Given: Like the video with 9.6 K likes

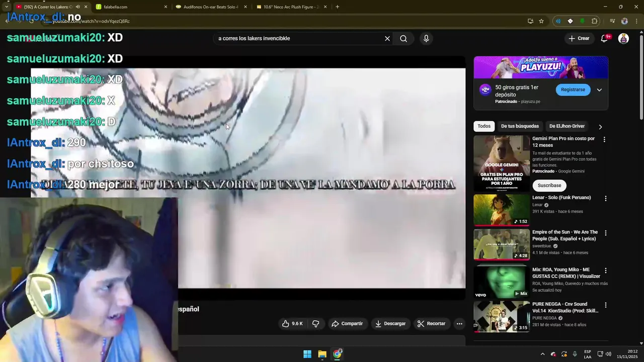Looking at the screenshot, I should [292, 324].
